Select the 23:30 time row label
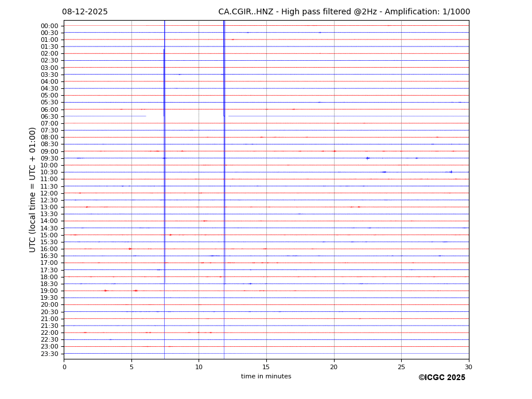The image size is (532, 399). (49, 354)
